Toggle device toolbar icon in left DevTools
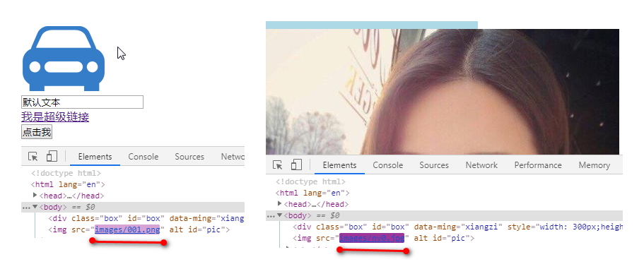 (52, 156)
